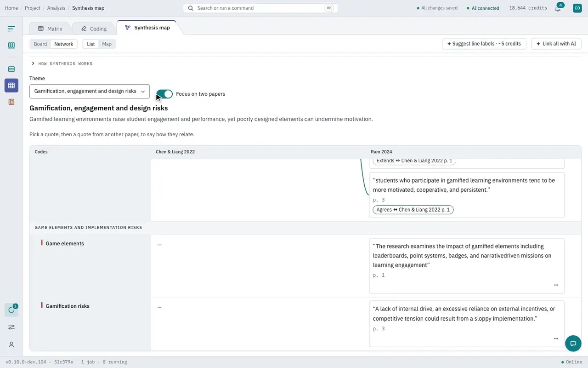The height and width of the screenshot is (368, 588).
Task: Focus the Search or run a command field
Action: pos(260,8)
